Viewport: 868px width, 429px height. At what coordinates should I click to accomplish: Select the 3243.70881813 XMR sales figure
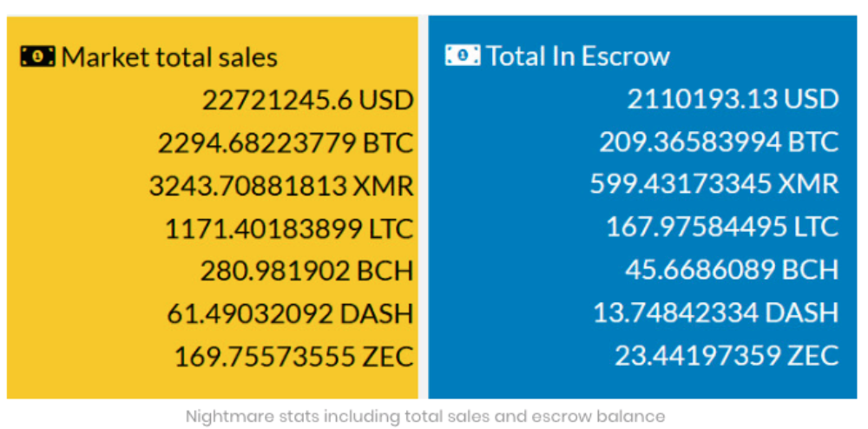coord(281,186)
